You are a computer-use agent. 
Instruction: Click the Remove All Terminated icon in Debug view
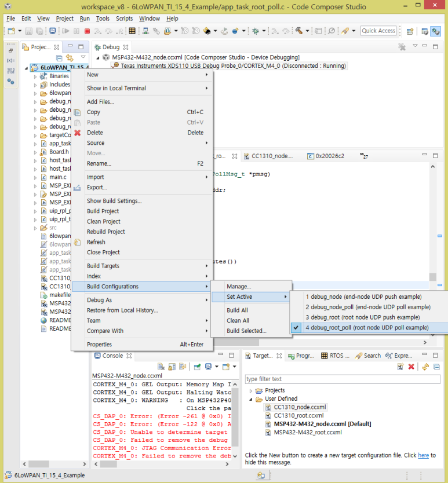(402, 47)
